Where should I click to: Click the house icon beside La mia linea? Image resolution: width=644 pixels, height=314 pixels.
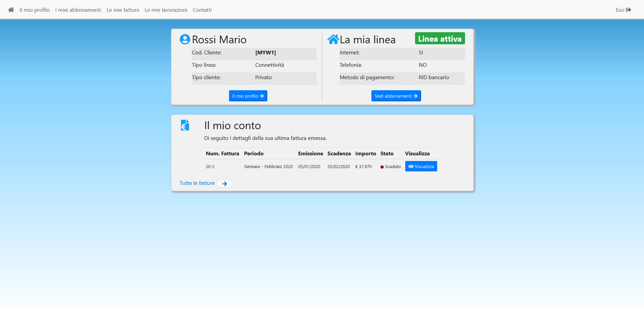(333, 39)
